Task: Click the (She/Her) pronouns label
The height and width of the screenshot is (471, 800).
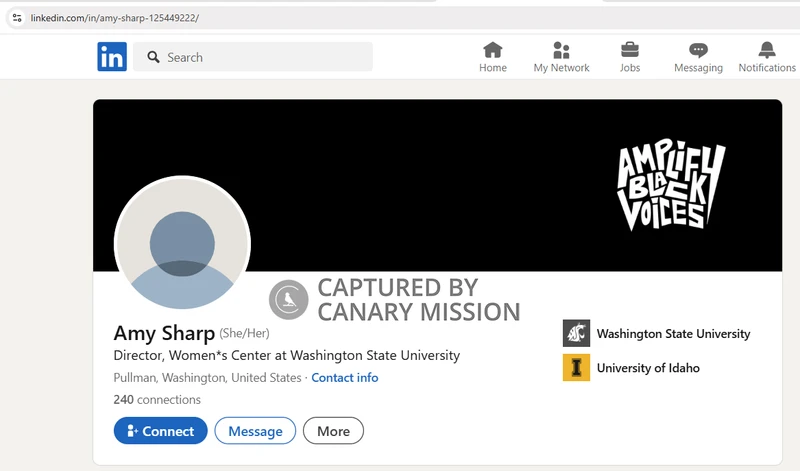Action: (244, 333)
